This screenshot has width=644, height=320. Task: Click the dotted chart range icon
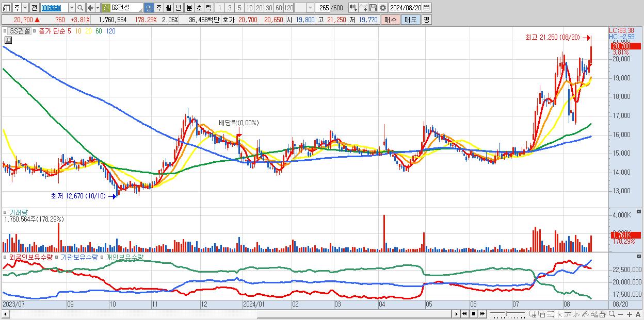click(550, 314)
